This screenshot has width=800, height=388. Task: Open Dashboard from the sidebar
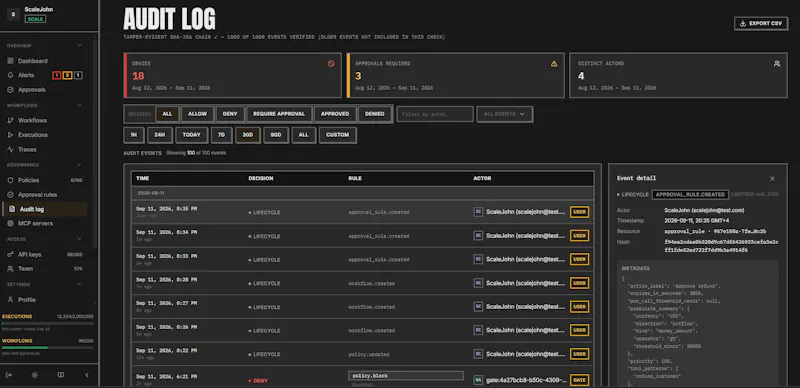click(33, 61)
